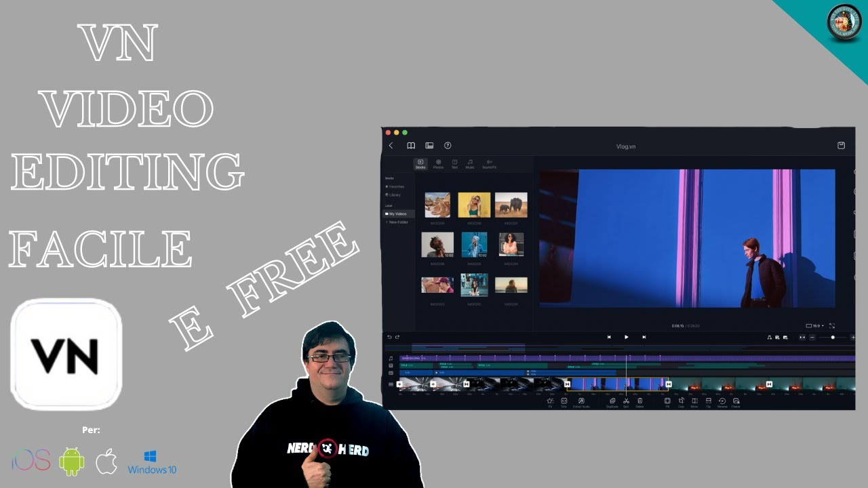Toggle the panel layout icon
Screen dimensions: 868x488
click(429, 146)
